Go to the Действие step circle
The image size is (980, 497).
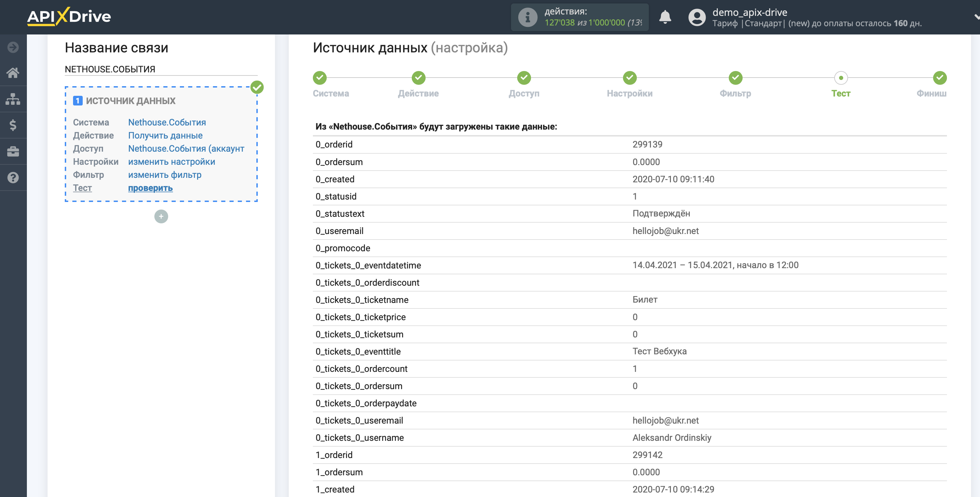(x=418, y=78)
